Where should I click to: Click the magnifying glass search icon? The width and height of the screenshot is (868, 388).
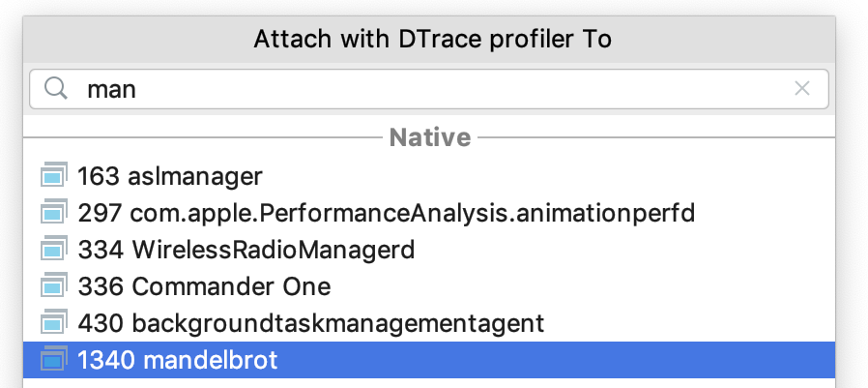[x=57, y=90]
